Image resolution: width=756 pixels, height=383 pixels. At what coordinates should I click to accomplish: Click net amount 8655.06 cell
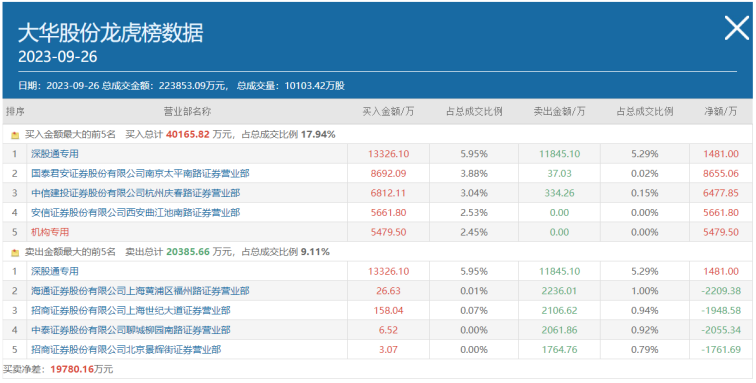721,173
